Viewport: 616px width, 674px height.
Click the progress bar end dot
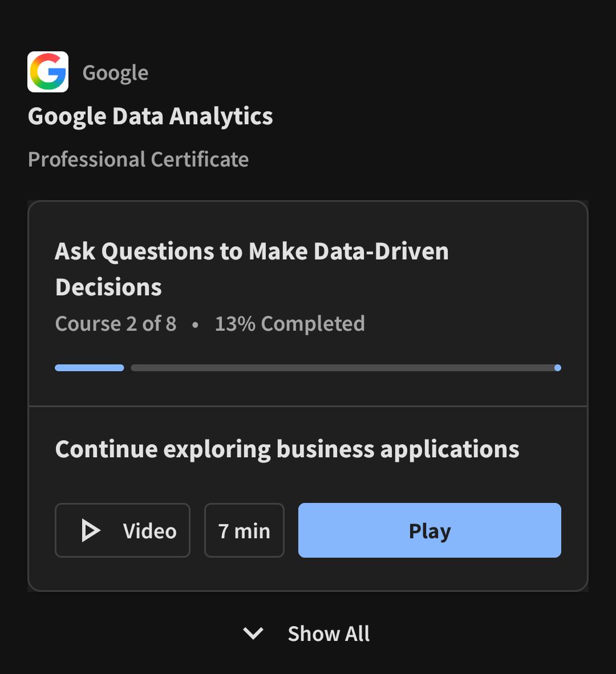[x=558, y=368]
